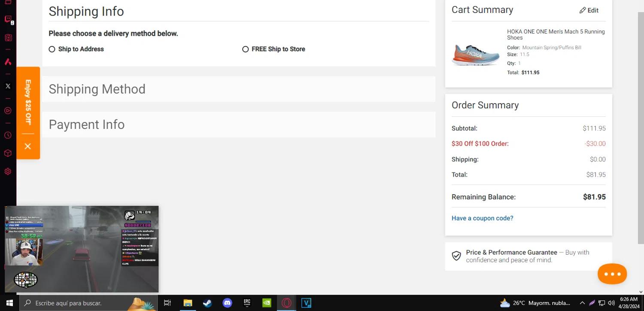
Task: Expand the Shipping Method section
Action: point(97,89)
